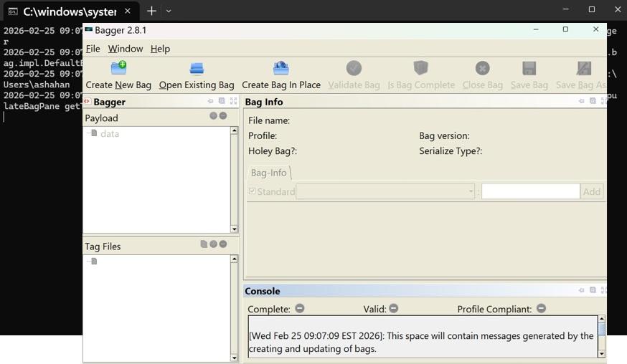The width and height of the screenshot is (627, 364).
Task: Click the add button in Tag Files header
Action: [x=214, y=244]
